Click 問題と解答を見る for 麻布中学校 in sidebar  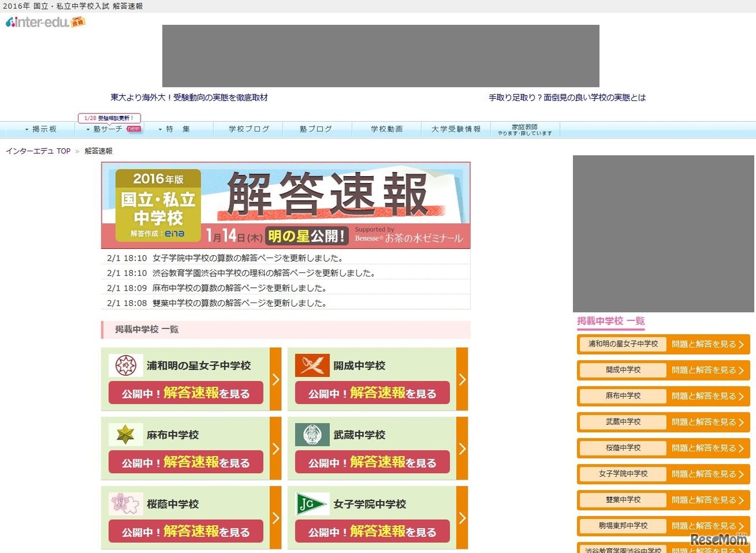pos(707,396)
